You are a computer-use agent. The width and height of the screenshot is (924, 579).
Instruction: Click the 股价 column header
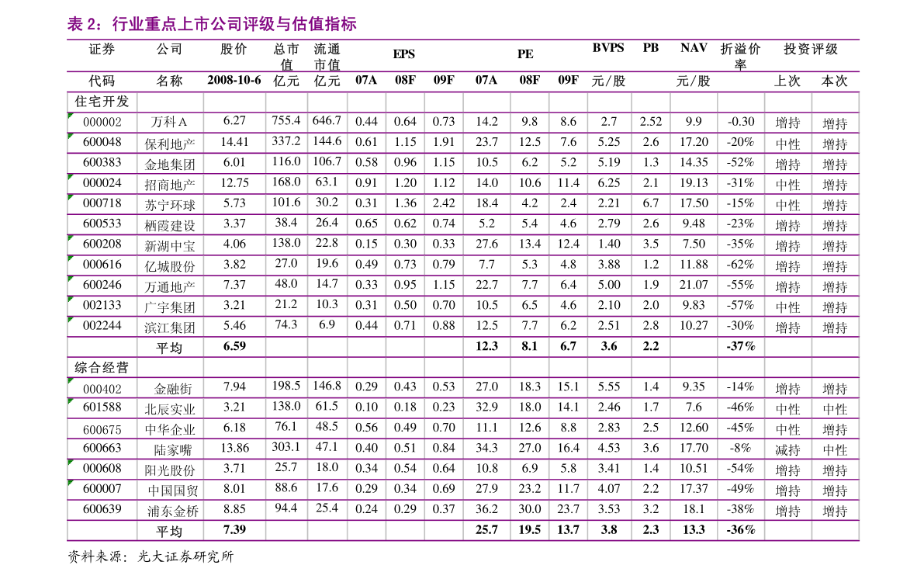(234, 49)
